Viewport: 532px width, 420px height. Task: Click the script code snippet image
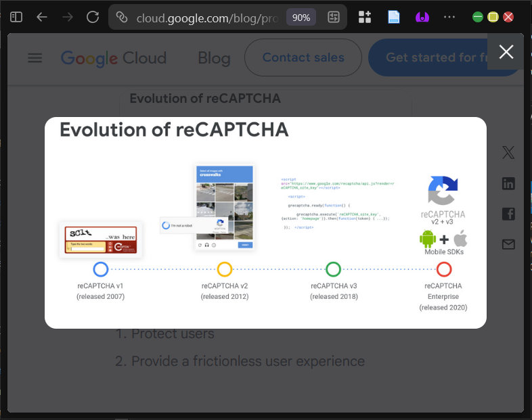338,204
